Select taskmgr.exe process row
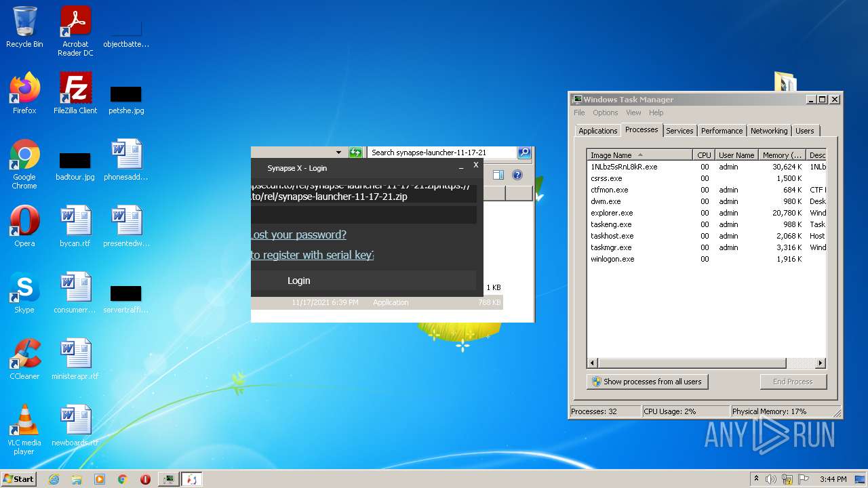868x488 pixels. 706,247
